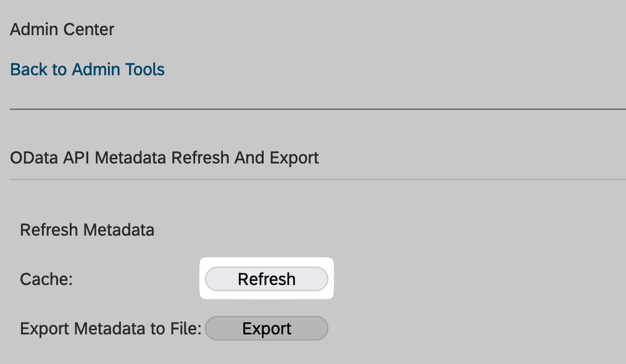The width and height of the screenshot is (626, 364).
Task: Export metadata to a file
Action: point(266,328)
